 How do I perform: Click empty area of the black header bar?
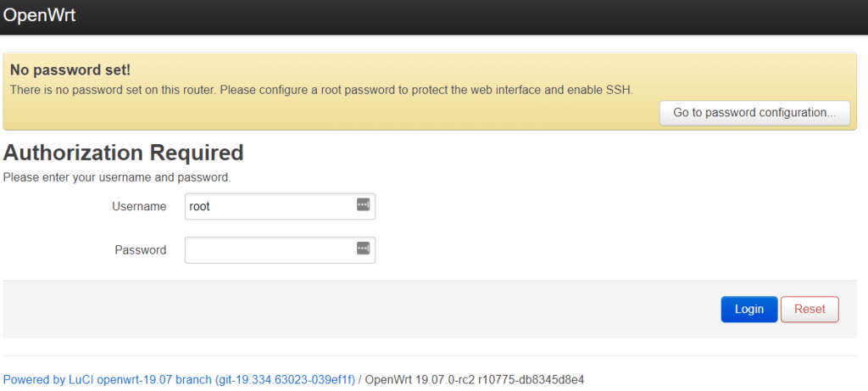tap(470, 17)
